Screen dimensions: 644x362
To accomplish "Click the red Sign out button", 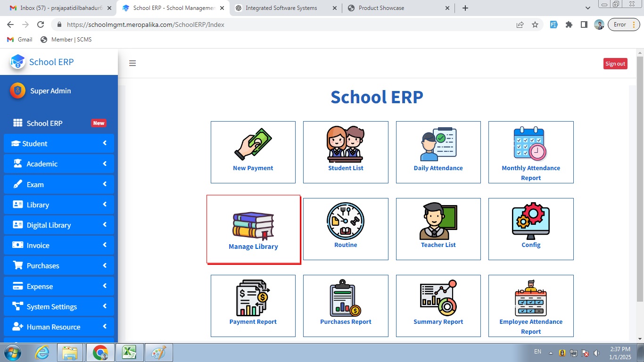I will click(615, 64).
